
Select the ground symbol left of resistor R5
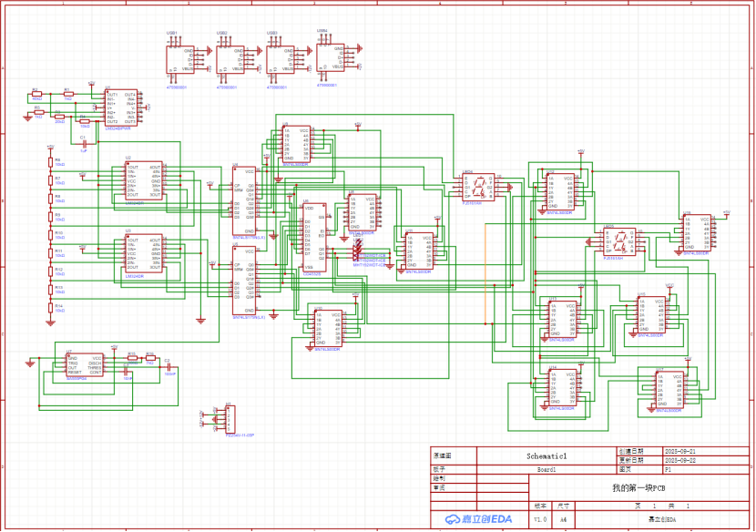(x=27, y=118)
